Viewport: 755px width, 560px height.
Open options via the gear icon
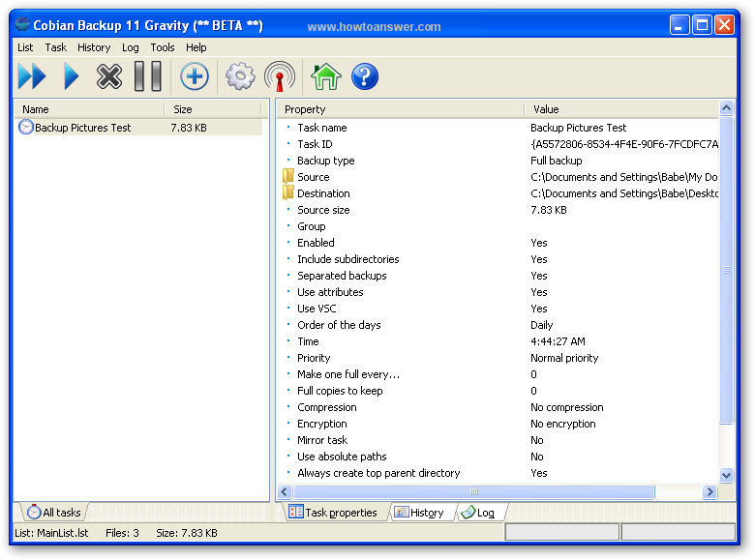click(x=240, y=76)
